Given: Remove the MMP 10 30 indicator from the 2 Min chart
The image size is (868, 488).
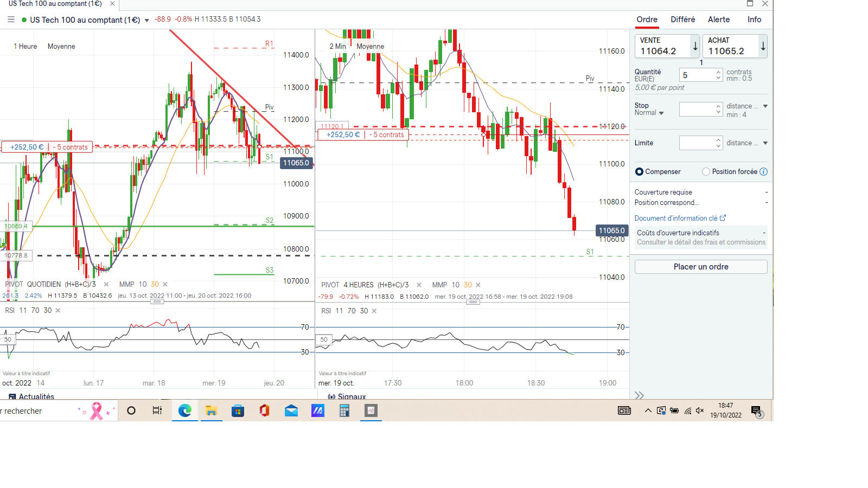Looking at the screenshot, I should click(x=478, y=285).
